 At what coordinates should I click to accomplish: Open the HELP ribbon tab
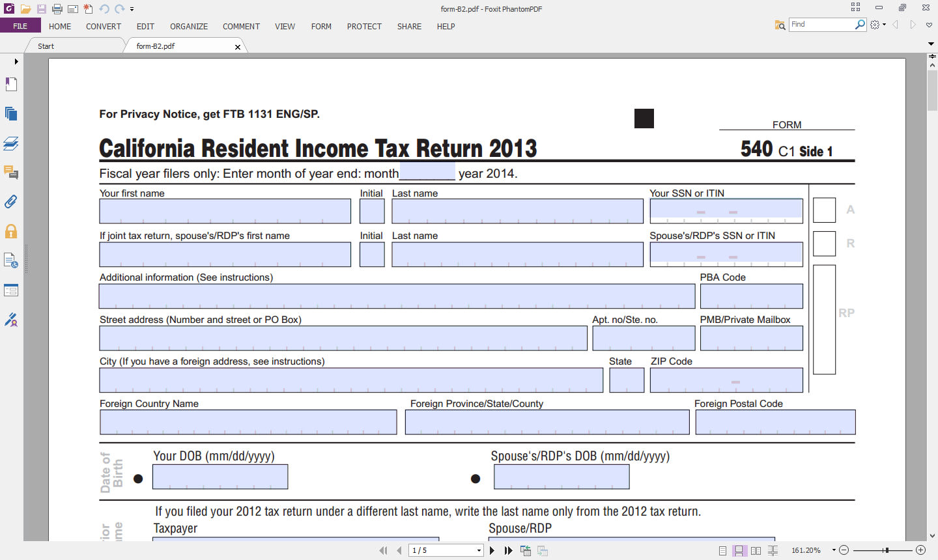tap(446, 27)
